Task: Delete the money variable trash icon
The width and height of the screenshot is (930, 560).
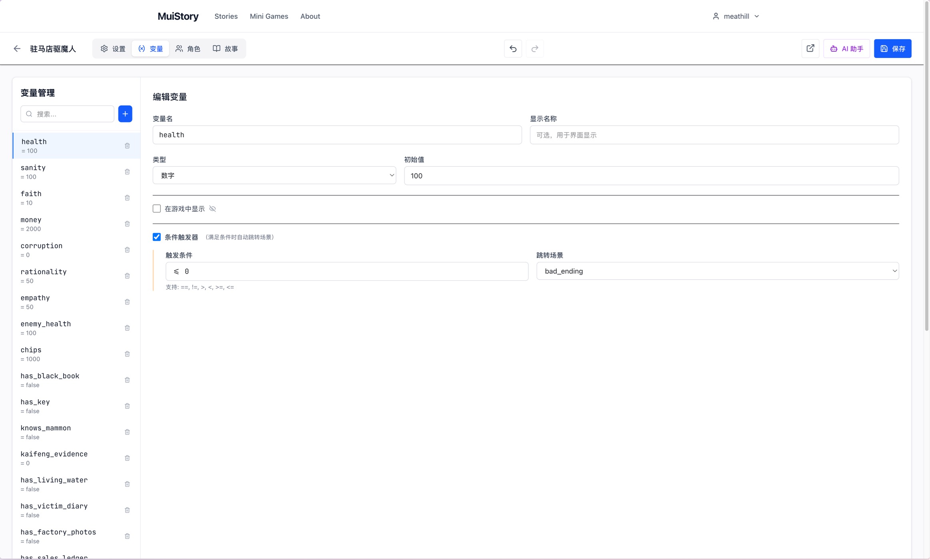Action: point(127,224)
